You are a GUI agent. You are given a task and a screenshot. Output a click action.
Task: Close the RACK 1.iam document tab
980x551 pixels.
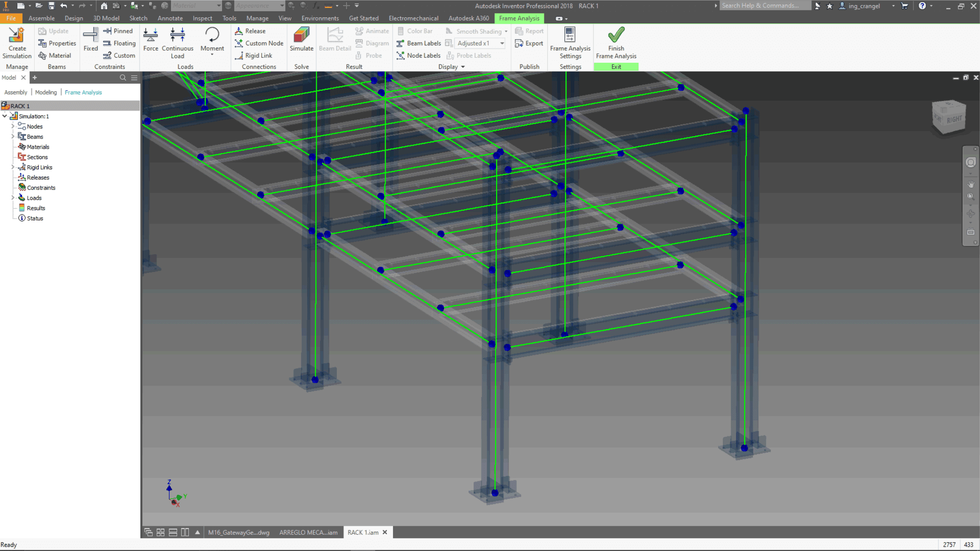pos(385,532)
